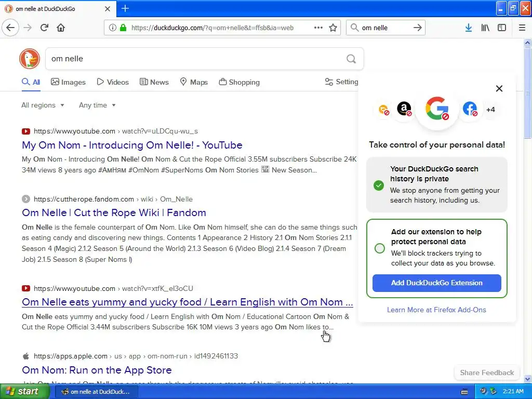Switch to the Images tab
This screenshot has height=399, width=532.
click(x=68, y=82)
